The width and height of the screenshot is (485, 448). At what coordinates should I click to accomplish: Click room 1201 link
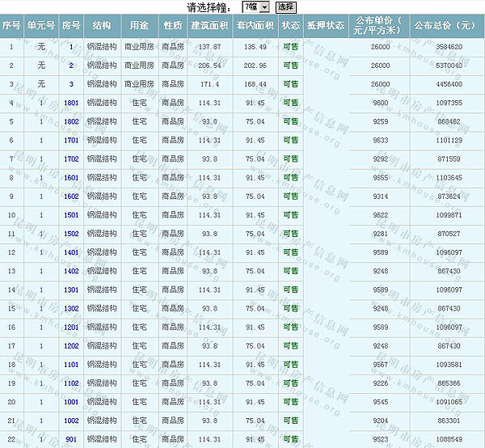coord(71,327)
